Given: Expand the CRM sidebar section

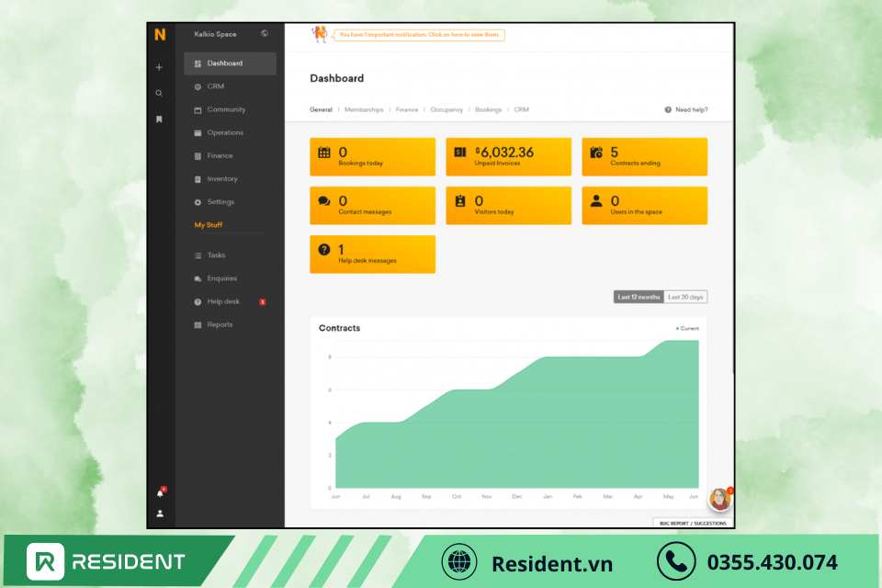Looking at the screenshot, I should (215, 86).
